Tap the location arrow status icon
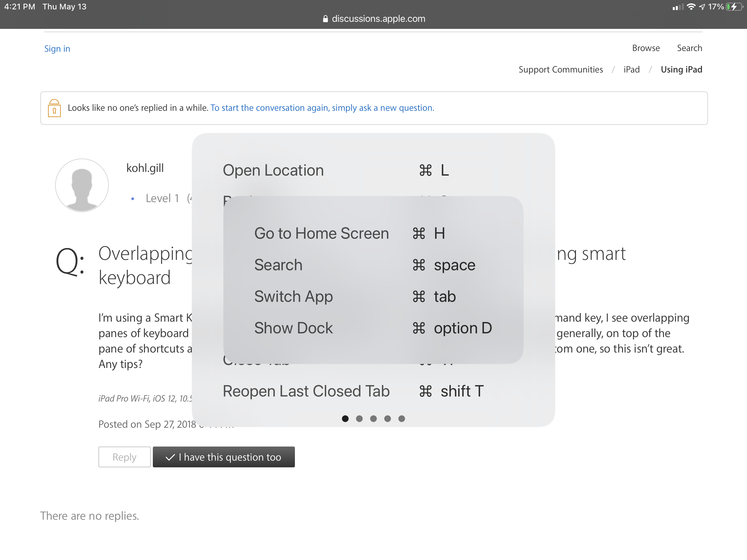The width and height of the screenshot is (747, 560). pyautogui.click(x=702, y=7)
